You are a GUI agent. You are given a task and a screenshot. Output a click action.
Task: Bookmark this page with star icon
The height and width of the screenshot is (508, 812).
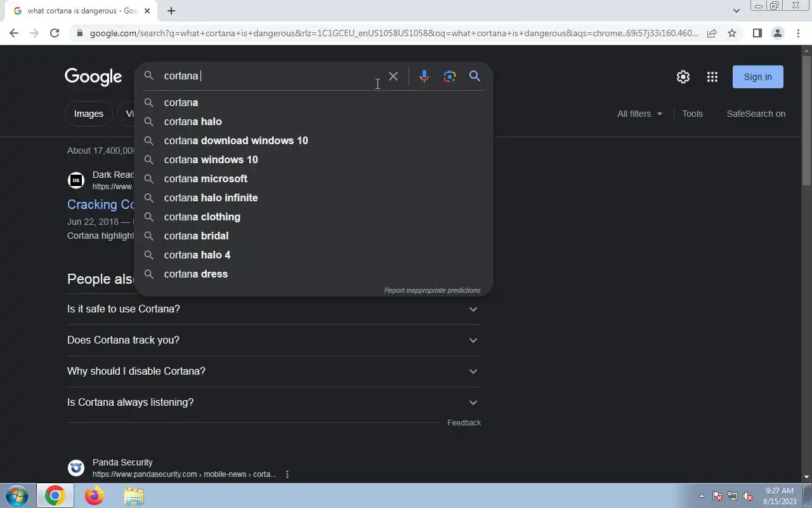[732, 33]
